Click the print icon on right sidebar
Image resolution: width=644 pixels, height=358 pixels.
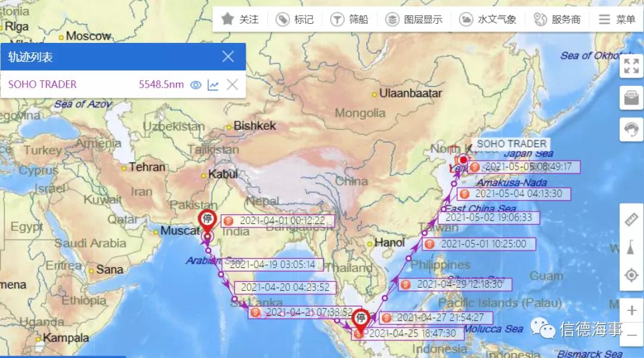click(x=631, y=98)
